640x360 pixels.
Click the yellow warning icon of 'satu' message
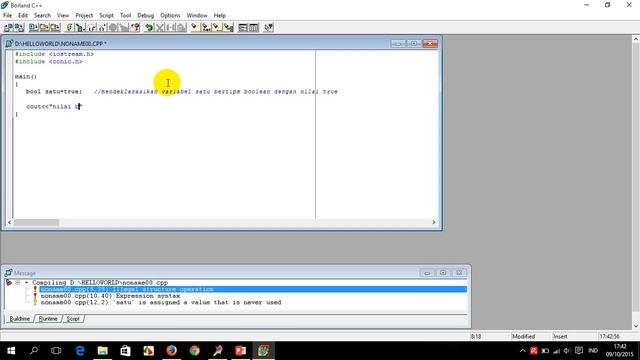coord(35,302)
